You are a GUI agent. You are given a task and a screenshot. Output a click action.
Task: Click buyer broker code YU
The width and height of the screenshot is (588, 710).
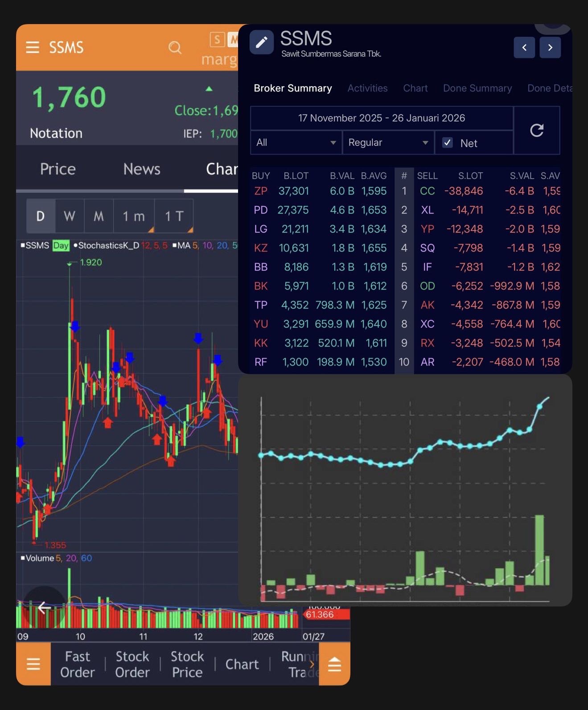point(261,324)
